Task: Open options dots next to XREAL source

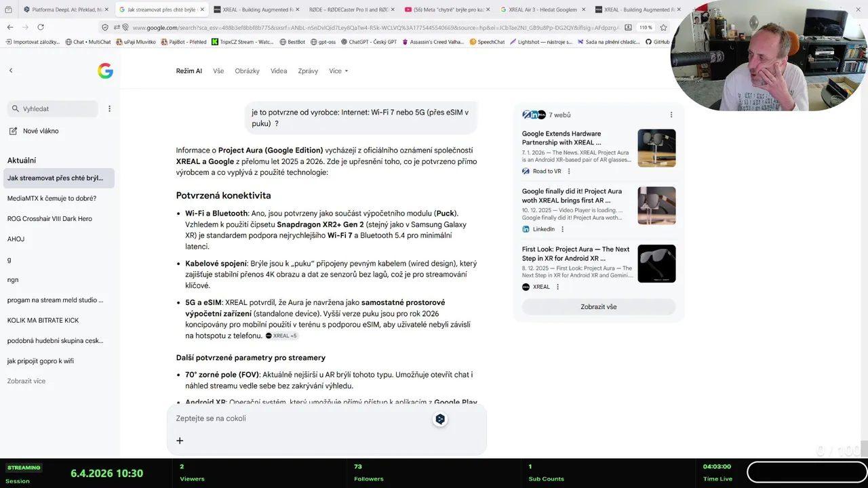Action: [x=557, y=287]
